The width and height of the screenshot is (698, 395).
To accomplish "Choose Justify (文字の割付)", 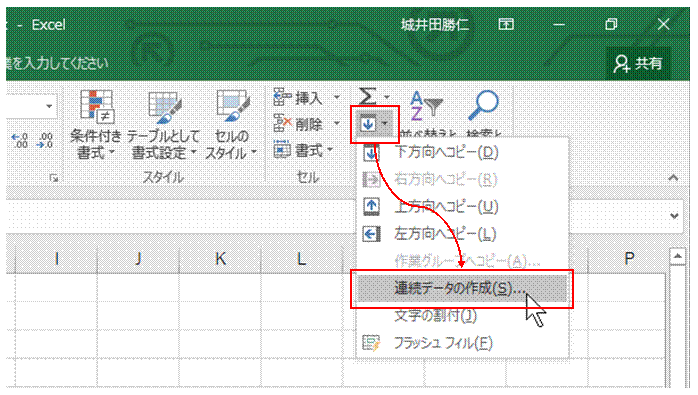I will 463,316.
